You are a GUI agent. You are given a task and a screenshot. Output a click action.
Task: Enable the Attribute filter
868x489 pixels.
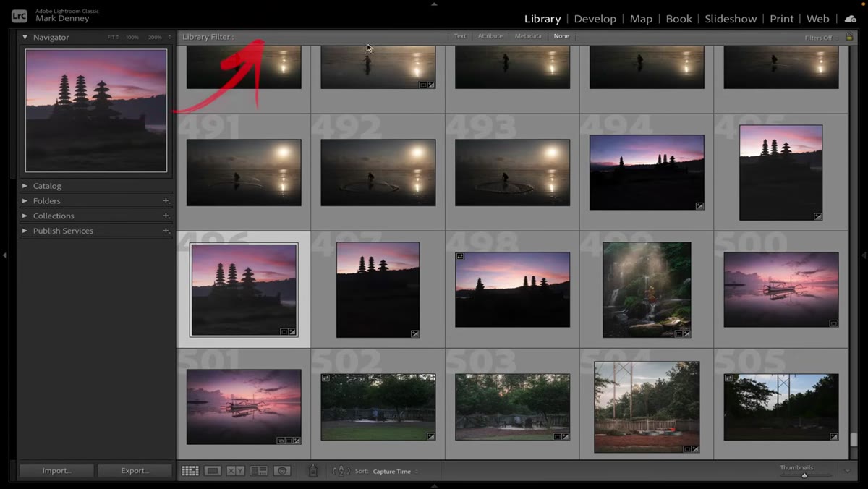tap(490, 36)
